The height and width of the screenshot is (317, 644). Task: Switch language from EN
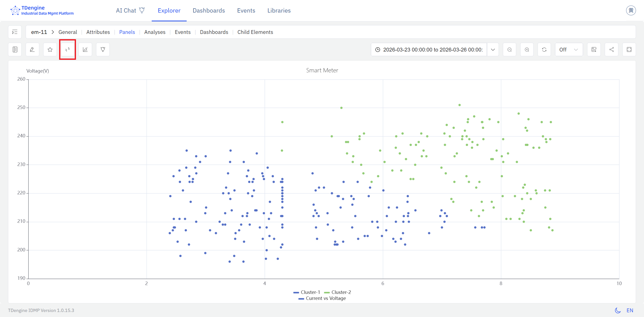(630, 310)
